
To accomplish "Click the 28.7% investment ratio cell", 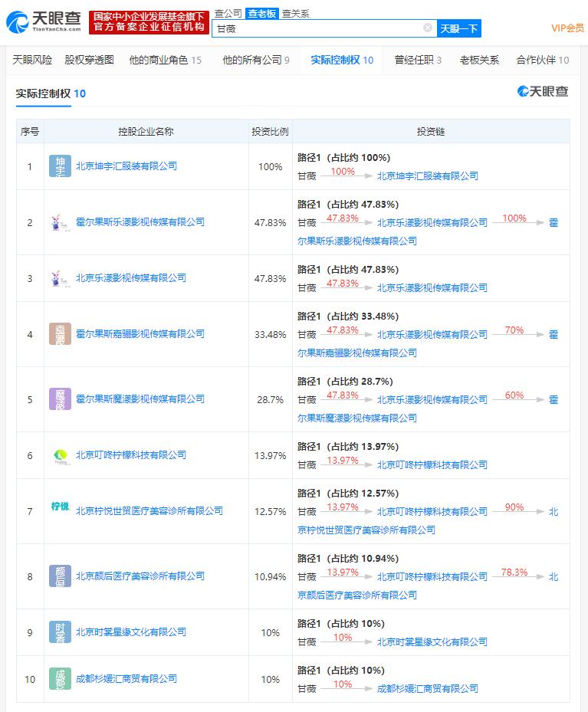I will point(270,399).
